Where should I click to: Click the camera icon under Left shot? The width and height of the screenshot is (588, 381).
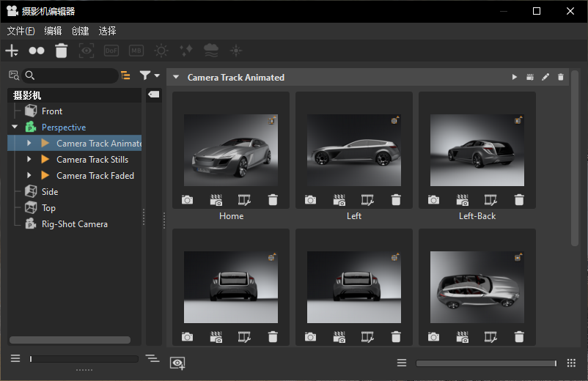tap(311, 200)
